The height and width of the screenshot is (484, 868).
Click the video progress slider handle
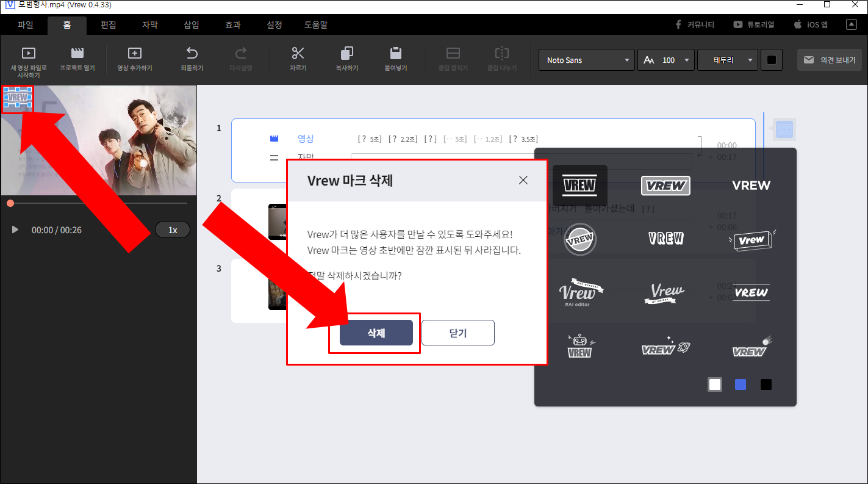(10, 203)
